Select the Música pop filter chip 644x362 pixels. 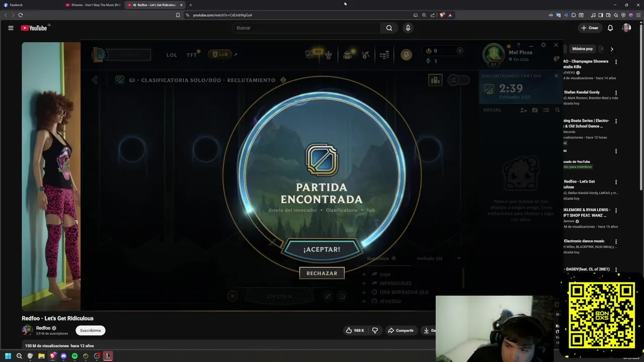(582, 49)
